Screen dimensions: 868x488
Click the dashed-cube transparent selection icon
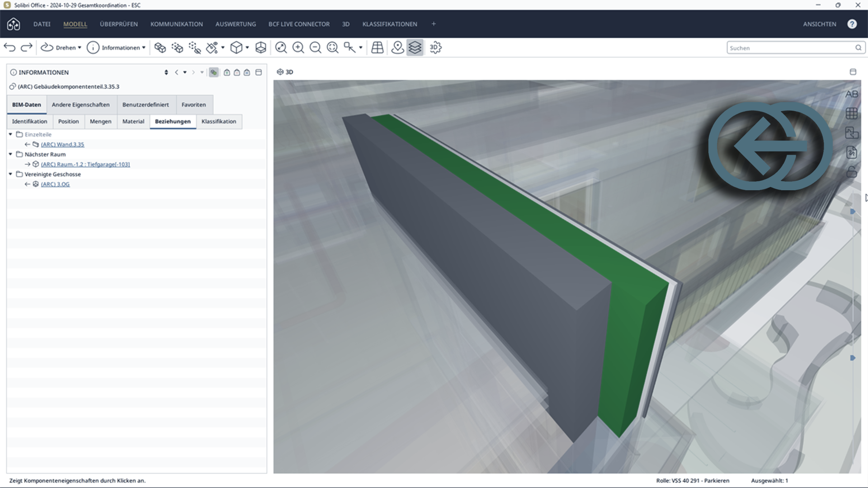click(x=177, y=47)
